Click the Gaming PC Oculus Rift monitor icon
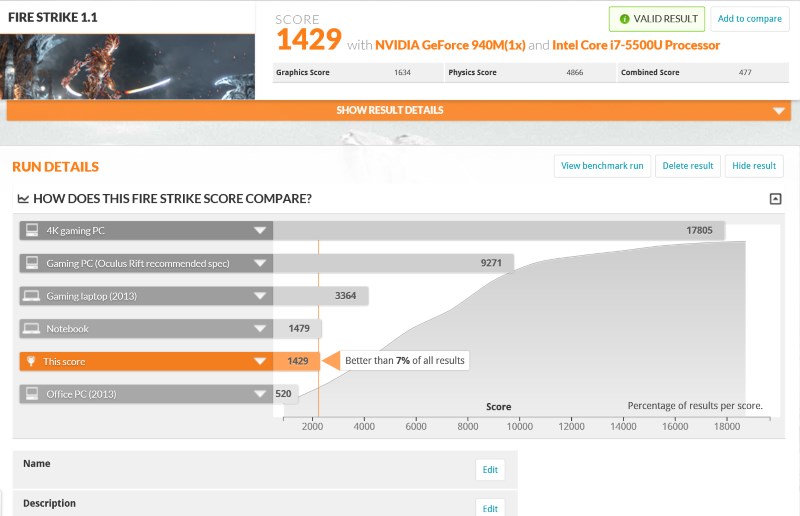Image resolution: width=800 pixels, height=516 pixels. point(32,263)
